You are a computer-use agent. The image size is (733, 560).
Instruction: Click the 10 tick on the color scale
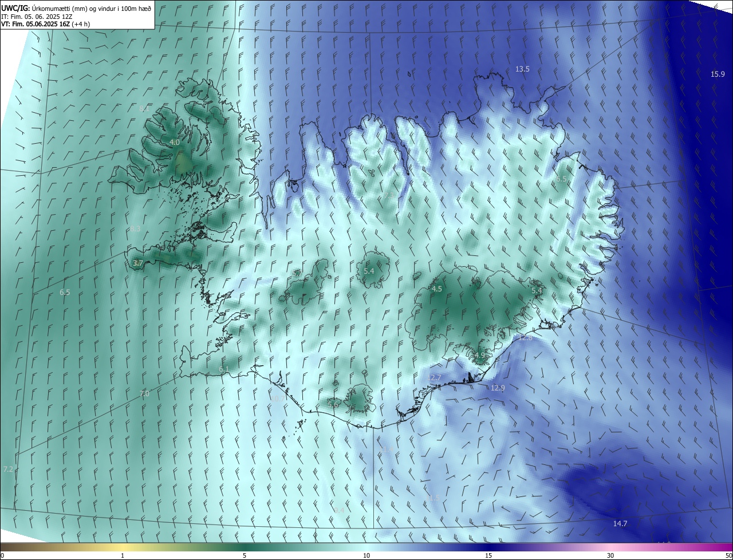point(366,555)
